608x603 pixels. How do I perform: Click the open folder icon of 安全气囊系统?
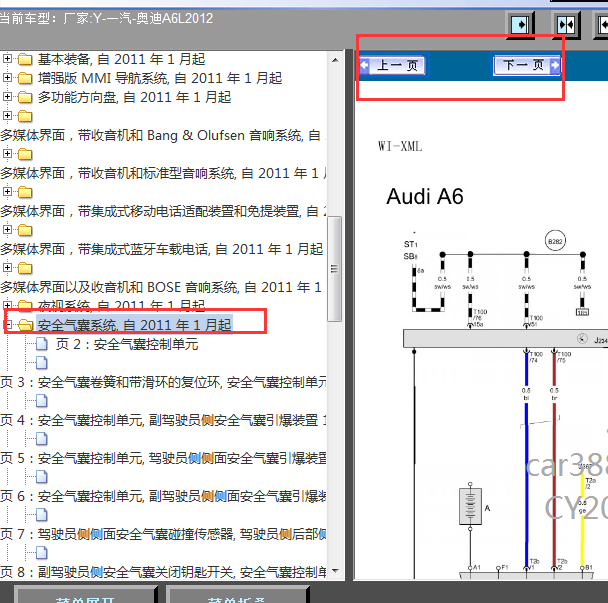[25, 325]
